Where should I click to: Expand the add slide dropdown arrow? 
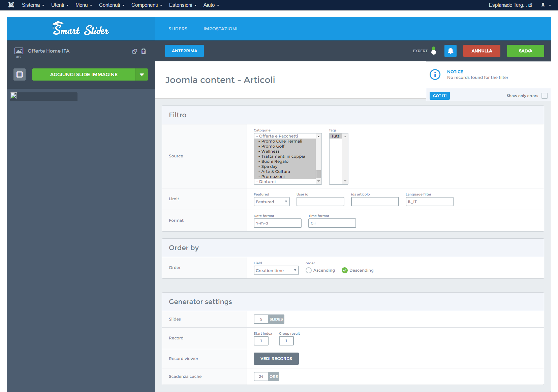[x=142, y=74]
